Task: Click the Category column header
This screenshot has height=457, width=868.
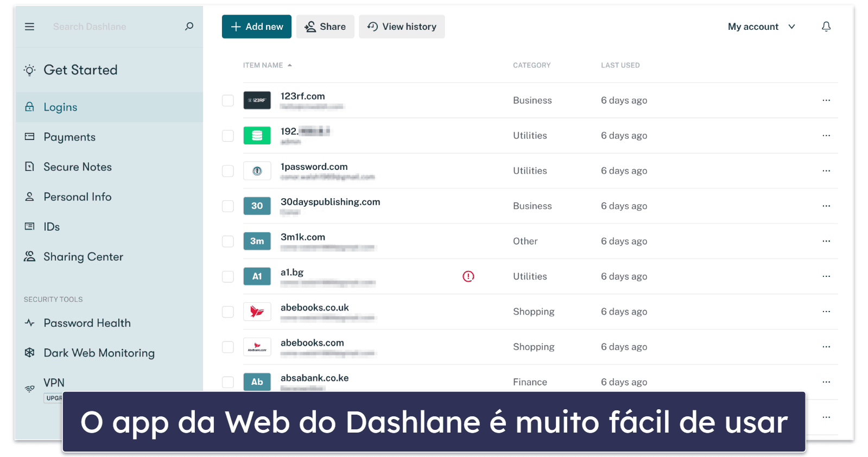Action: 531,65
